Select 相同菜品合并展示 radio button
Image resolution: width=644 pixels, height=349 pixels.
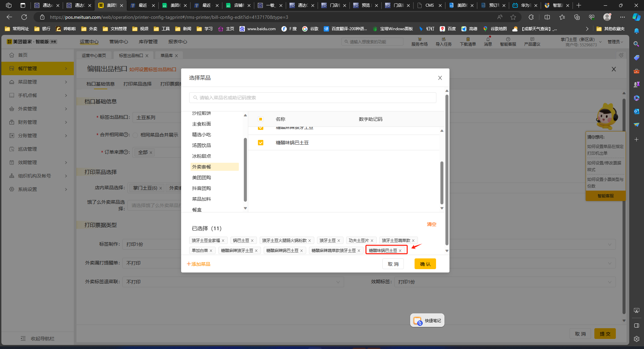[135, 135]
